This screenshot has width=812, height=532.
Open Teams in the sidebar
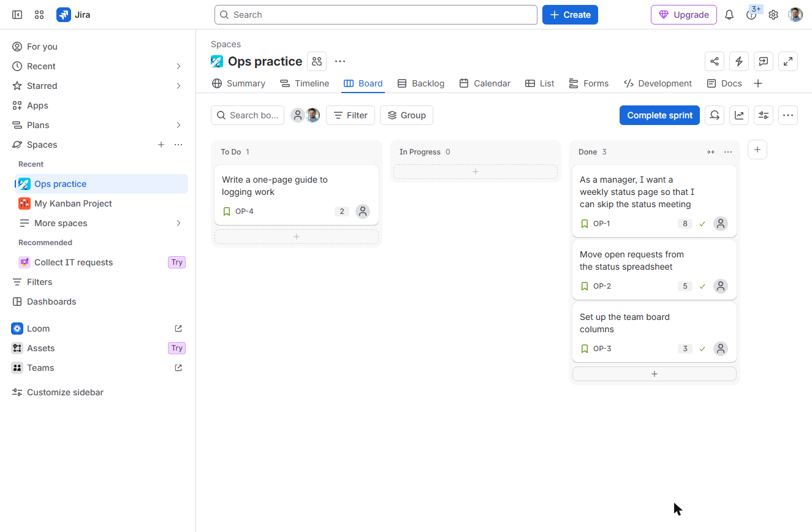[98, 368]
